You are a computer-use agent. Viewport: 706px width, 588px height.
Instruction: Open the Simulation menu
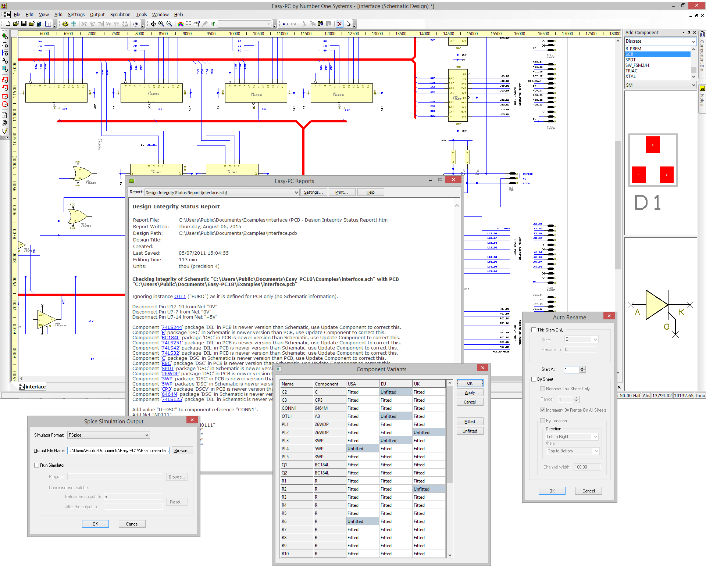click(120, 15)
